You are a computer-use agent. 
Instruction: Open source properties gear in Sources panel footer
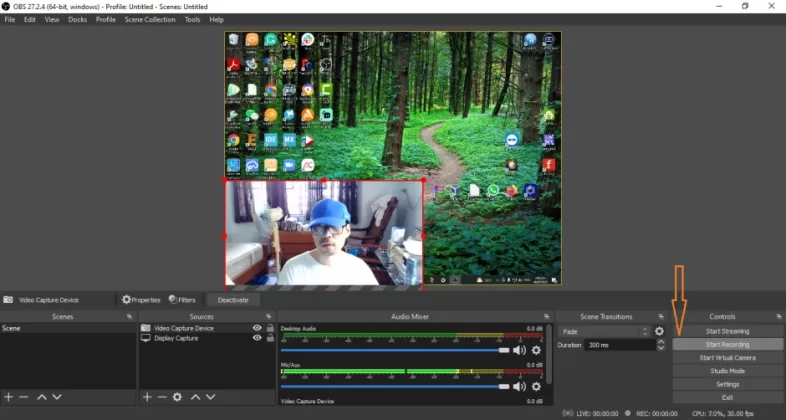click(177, 397)
